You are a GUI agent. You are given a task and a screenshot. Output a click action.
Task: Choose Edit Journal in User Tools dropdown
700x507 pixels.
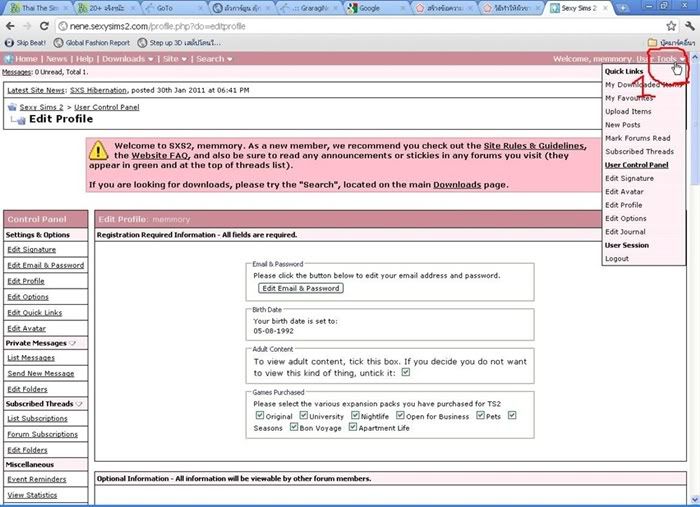click(x=625, y=232)
